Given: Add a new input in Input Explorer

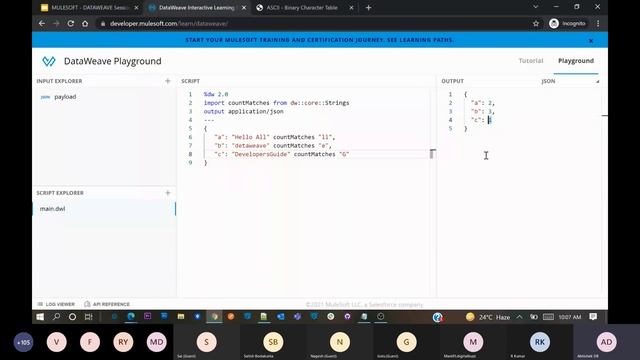Looking at the screenshot, I should point(168,81).
